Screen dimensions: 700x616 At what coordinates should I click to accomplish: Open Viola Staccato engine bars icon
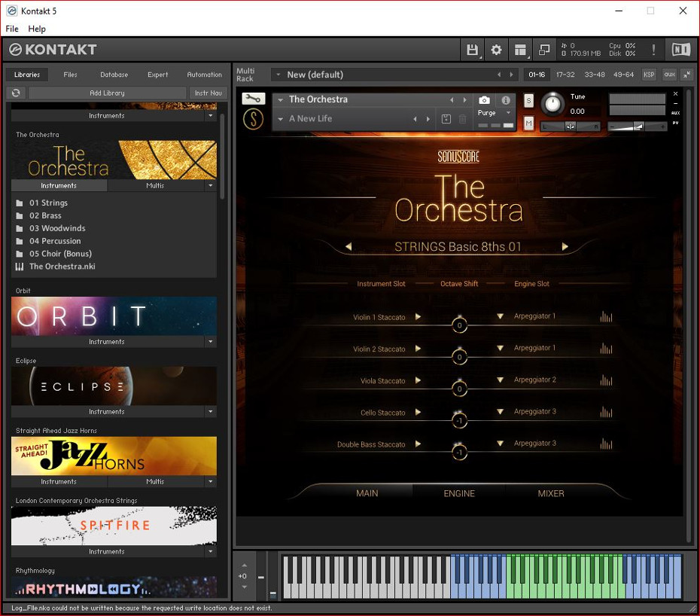(x=606, y=380)
